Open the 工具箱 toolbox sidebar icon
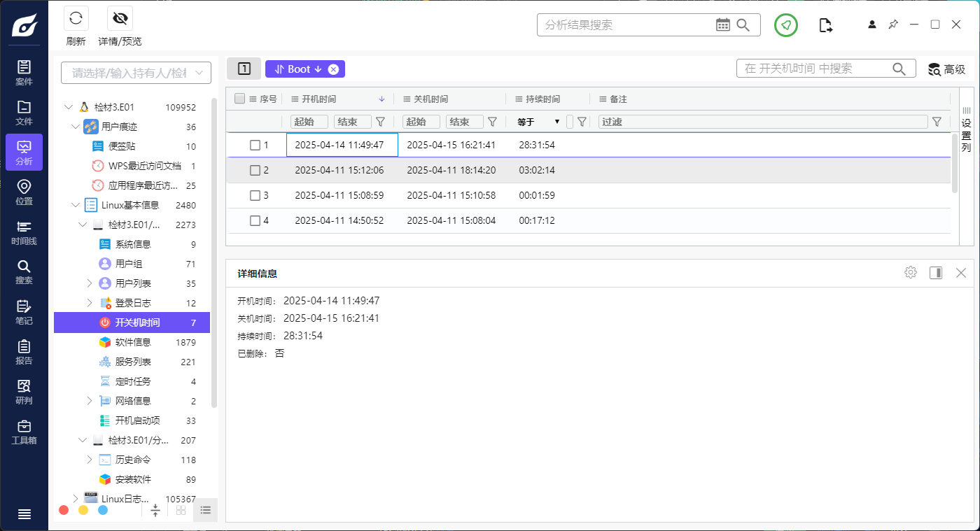 24,432
